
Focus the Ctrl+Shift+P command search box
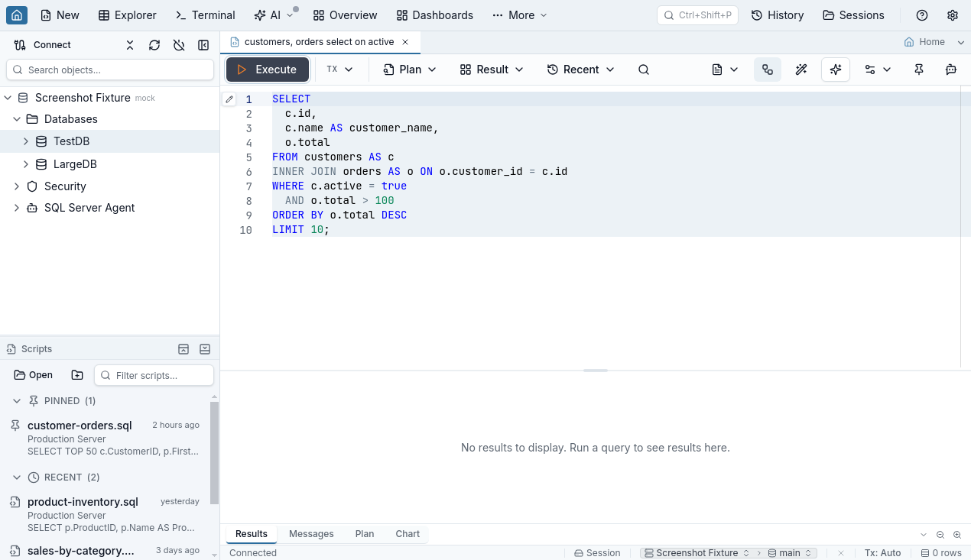point(698,15)
